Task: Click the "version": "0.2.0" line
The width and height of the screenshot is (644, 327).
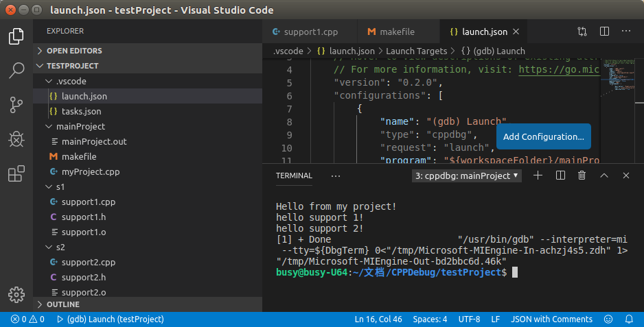Action: (x=388, y=82)
